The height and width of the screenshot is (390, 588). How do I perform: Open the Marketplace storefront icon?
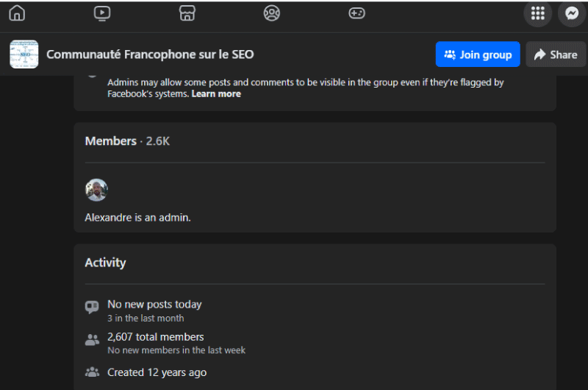(x=187, y=13)
